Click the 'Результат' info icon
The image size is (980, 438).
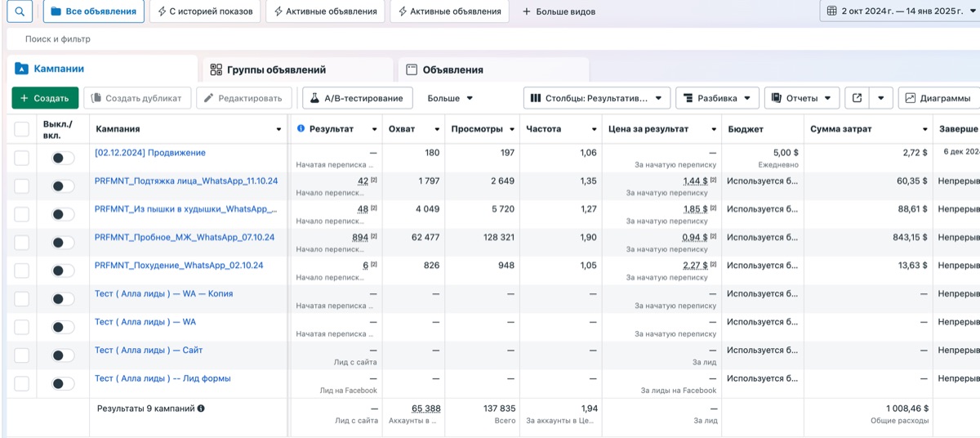[301, 129]
